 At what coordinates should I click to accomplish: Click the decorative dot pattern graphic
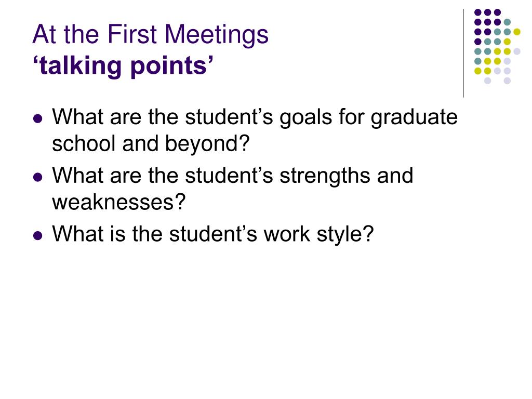coord(497,46)
